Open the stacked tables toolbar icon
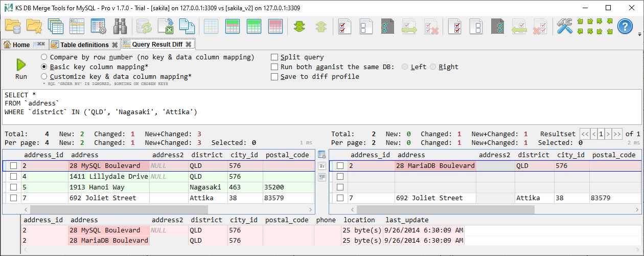 (x=55, y=26)
